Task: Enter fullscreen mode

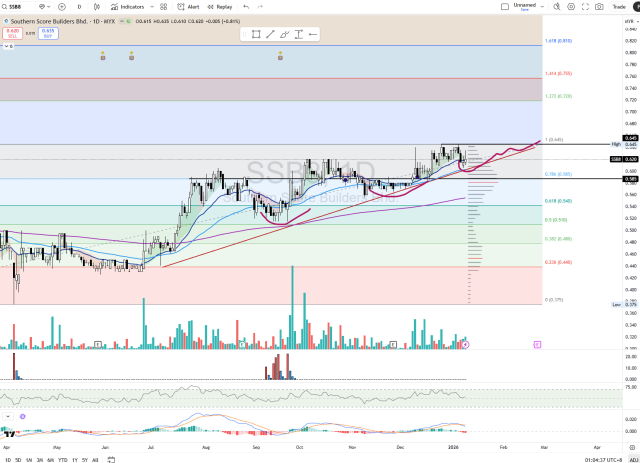Action: click(x=585, y=7)
